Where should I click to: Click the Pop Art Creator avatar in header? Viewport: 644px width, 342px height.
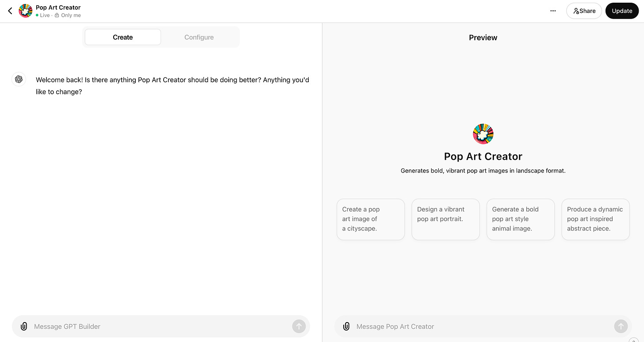[x=26, y=11]
